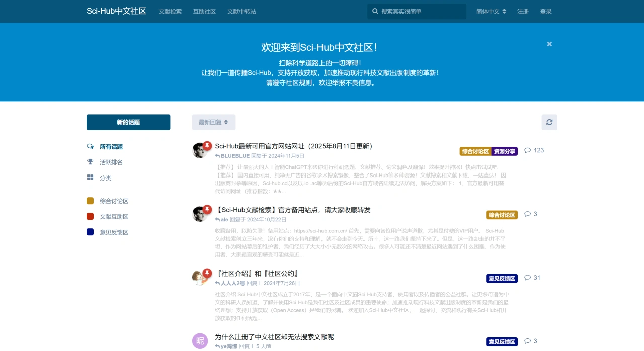This screenshot has width=644, height=351.
Task: Click the pin badge on the Sci-Hub最新可用官方网站网址 topic
Action: pos(207,146)
